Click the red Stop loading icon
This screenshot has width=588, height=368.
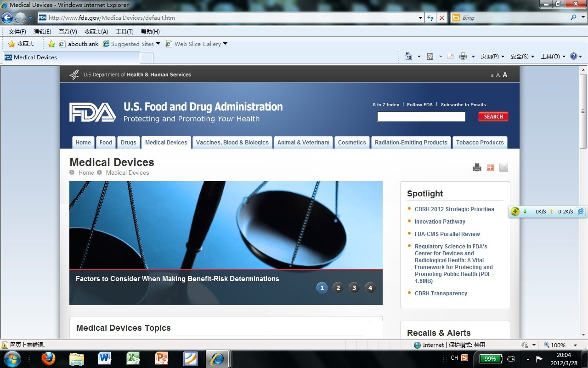coord(442,17)
